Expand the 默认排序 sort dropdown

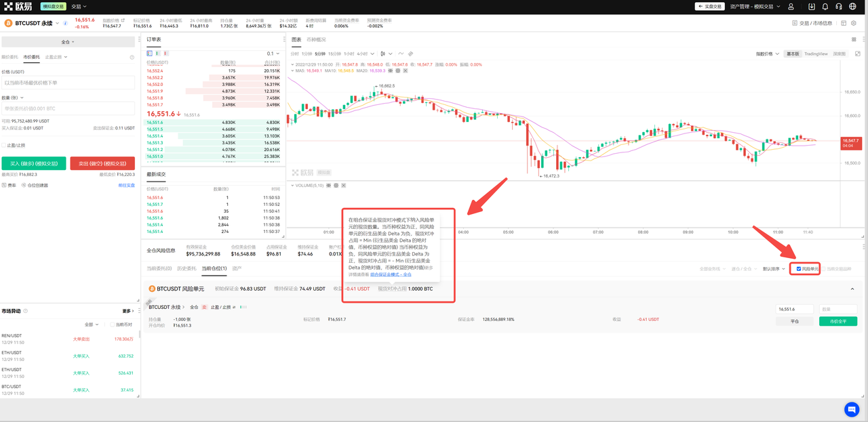(x=774, y=269)
